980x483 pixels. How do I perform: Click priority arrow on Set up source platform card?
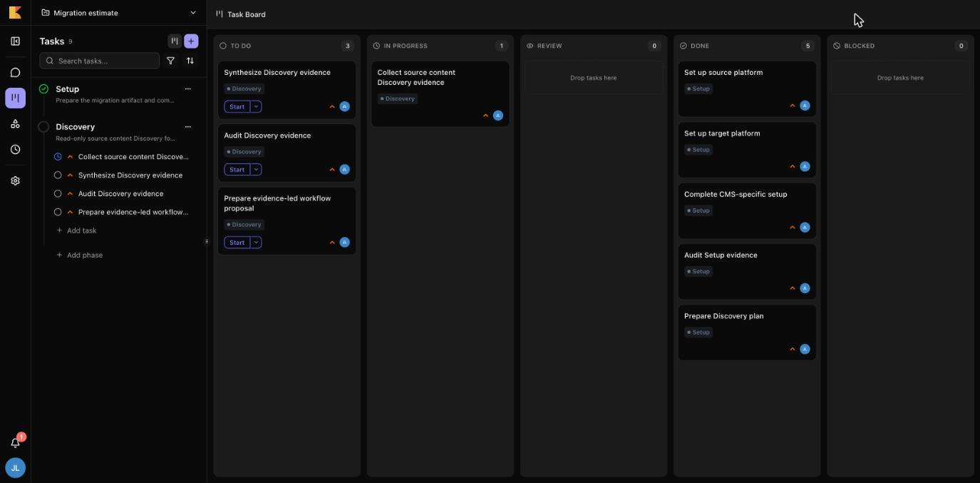pos(793,106)
